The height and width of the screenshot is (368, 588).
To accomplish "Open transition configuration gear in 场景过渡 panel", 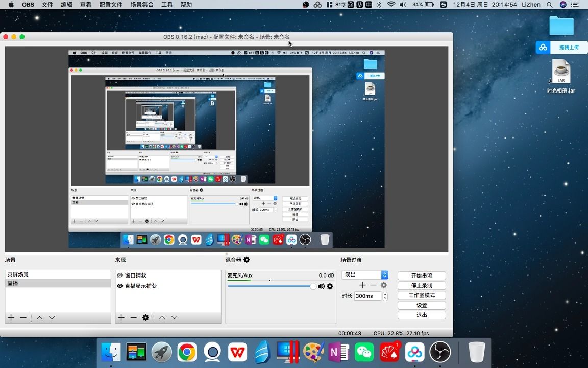I will (x=383, y=285).
